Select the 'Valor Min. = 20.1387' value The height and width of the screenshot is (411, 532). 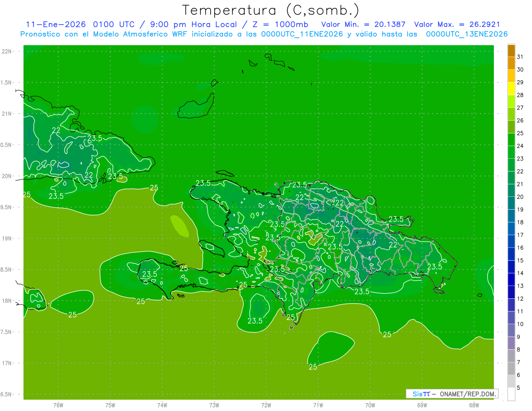click(363, 24)
